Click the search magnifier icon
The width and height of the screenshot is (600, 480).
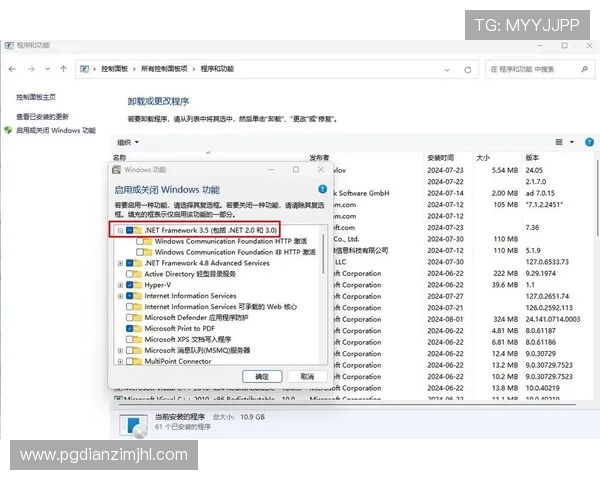point(584,69)
